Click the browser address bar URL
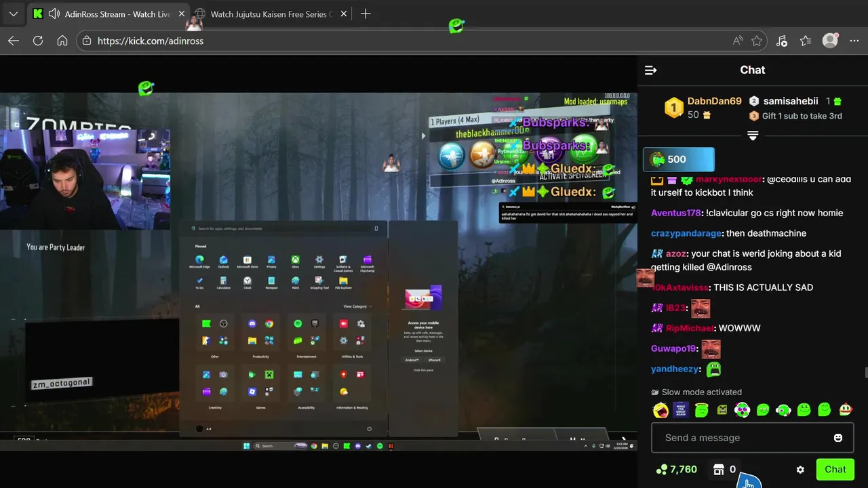868x488 pixels. [x=151, y=41]
